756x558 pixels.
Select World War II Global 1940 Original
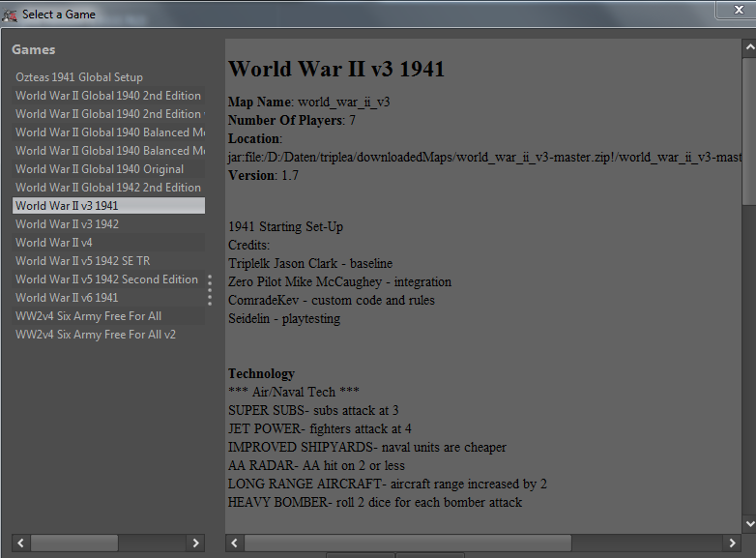pos(108,169)
